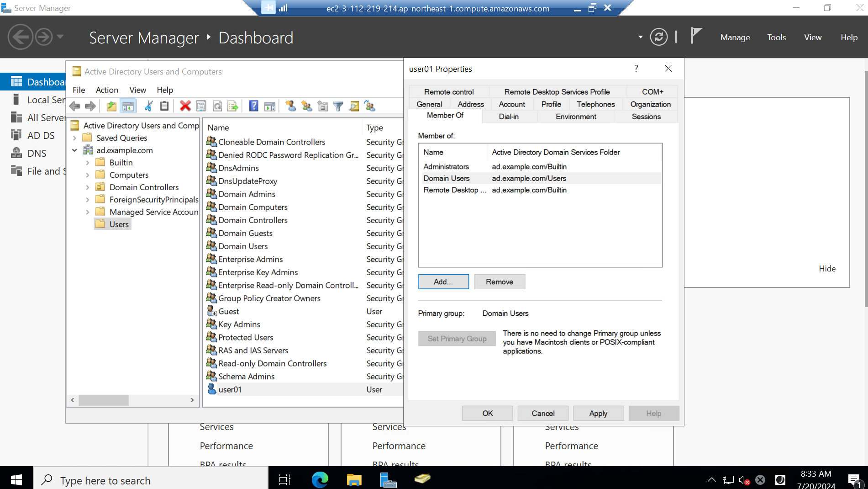The image size is (868, 489).
Task: Click the create new group icon
Action: [x=307, y=106]
